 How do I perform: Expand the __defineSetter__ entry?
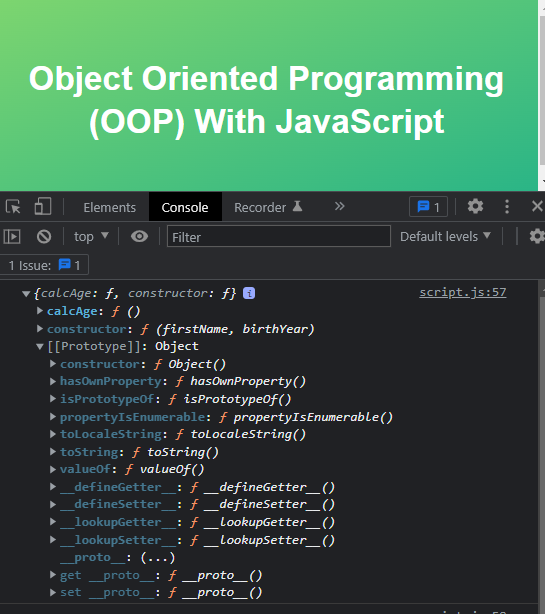52,504
